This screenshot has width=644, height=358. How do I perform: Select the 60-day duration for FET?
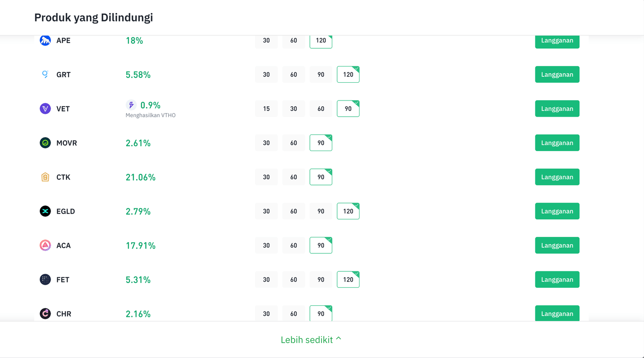coord(293,279)
